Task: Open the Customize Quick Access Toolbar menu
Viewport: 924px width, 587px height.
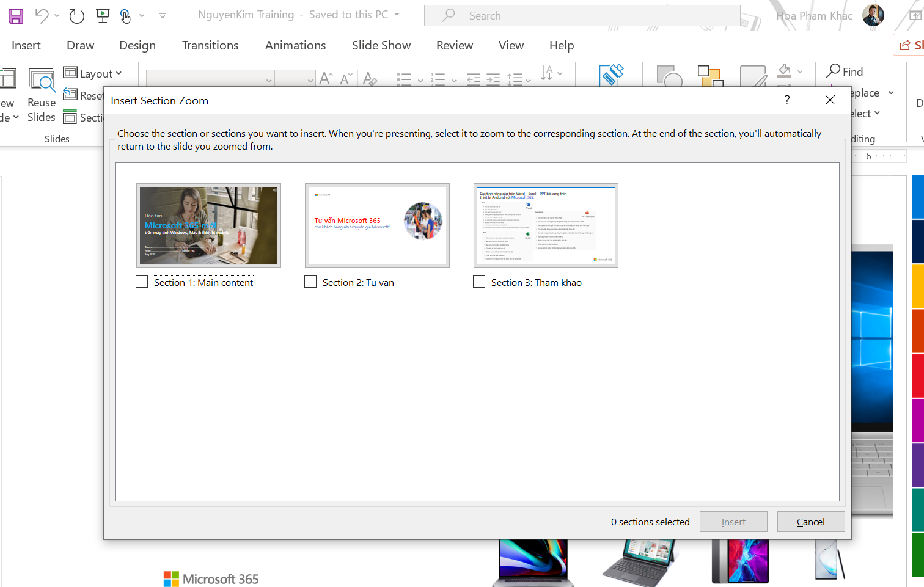Action: point(163,15)
